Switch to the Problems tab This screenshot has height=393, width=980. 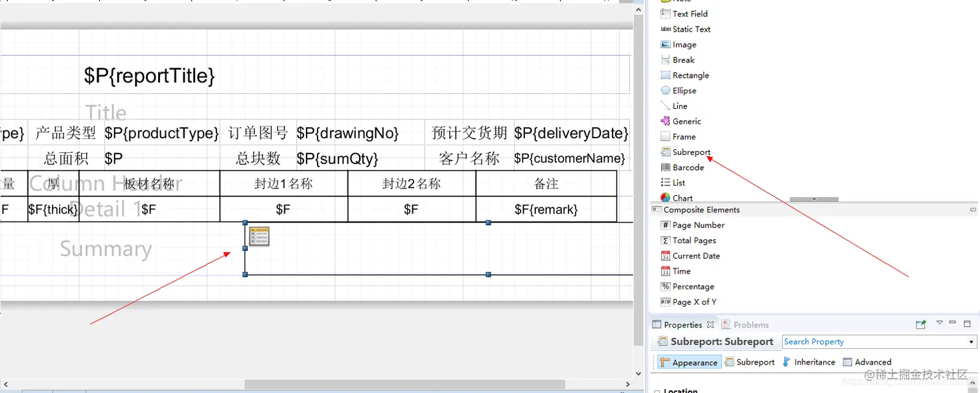click(745, 325)
